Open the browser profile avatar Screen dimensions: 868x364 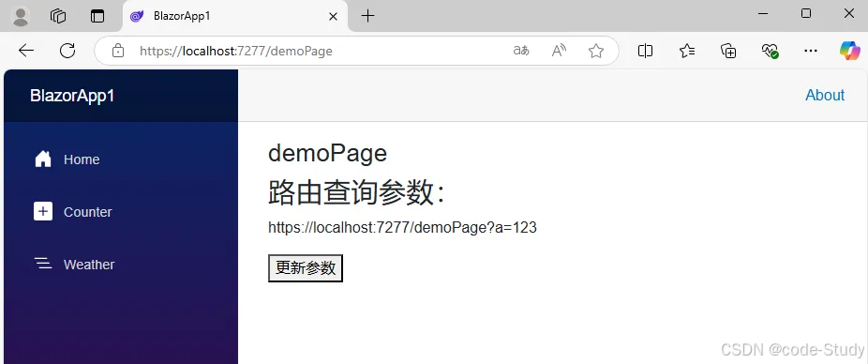tap(21, 16)
